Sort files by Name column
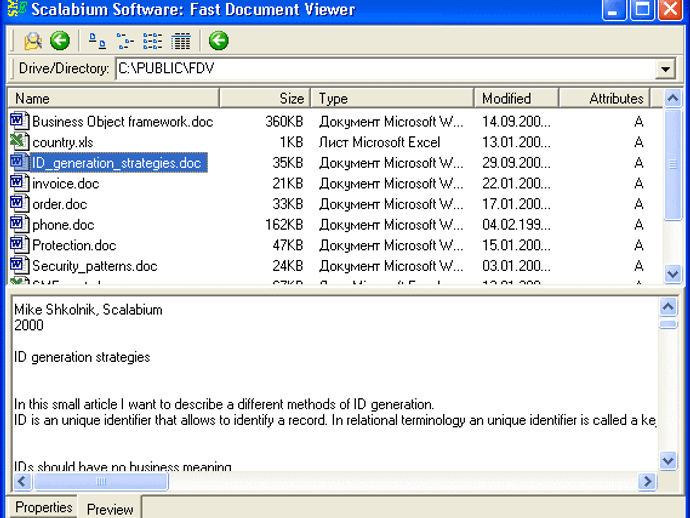Image resolution: width=690 pixels, height=518 pixels. pos(114,98)
